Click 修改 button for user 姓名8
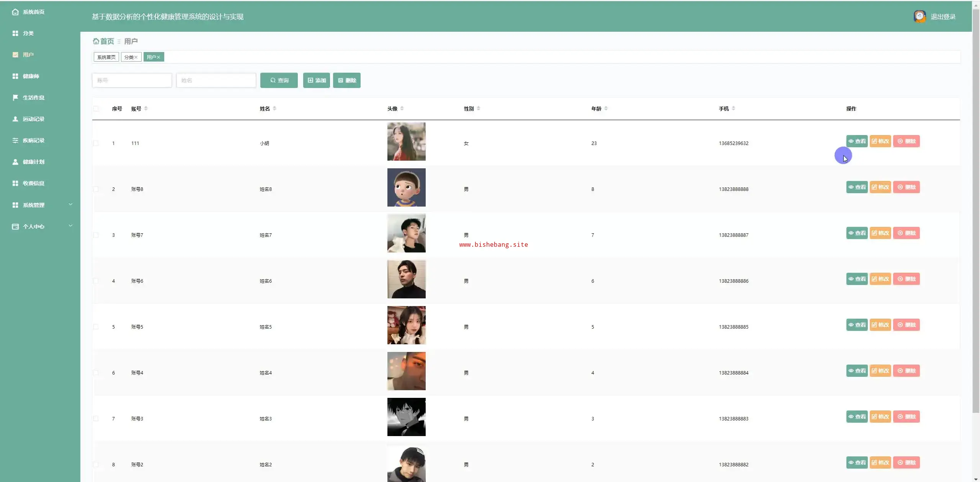This screenshot has height=482, width=980. point(880,187)
